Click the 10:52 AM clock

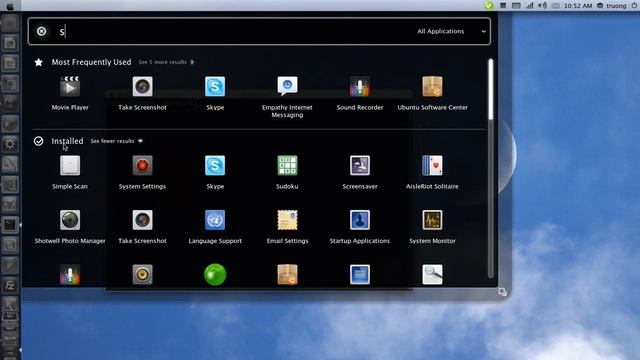578,6
